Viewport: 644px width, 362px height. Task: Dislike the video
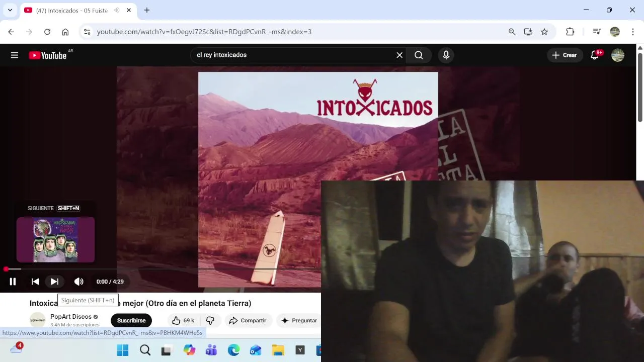(210, 320)
